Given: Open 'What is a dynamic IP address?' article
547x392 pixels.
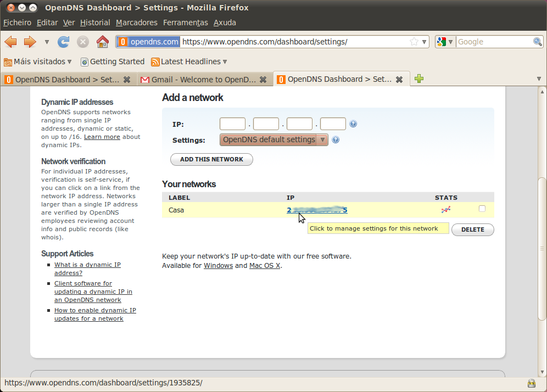Looking at the screenshot, I should tap(87, 269).
